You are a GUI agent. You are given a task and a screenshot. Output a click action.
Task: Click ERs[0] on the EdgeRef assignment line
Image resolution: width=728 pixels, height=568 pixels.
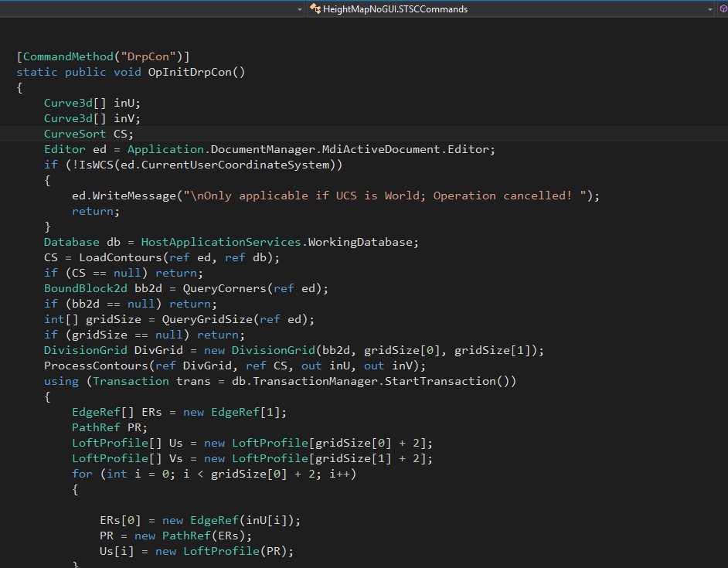pyautogui.click(x=121, y=520)
